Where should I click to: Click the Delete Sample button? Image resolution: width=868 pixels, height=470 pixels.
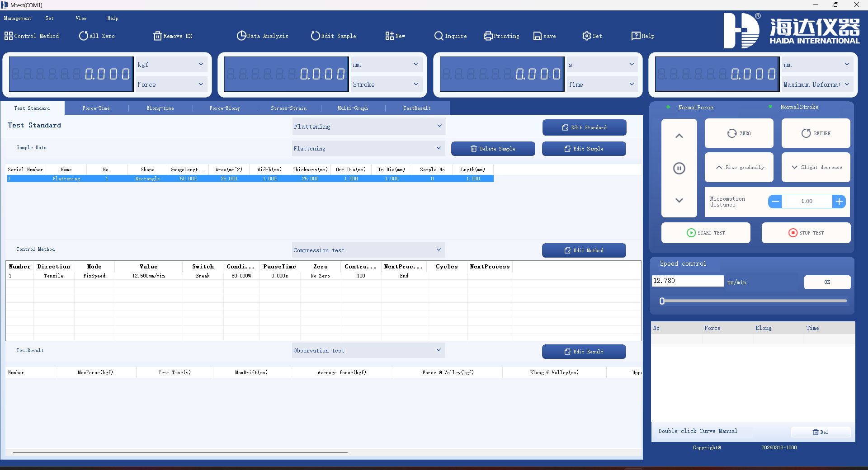493,149
